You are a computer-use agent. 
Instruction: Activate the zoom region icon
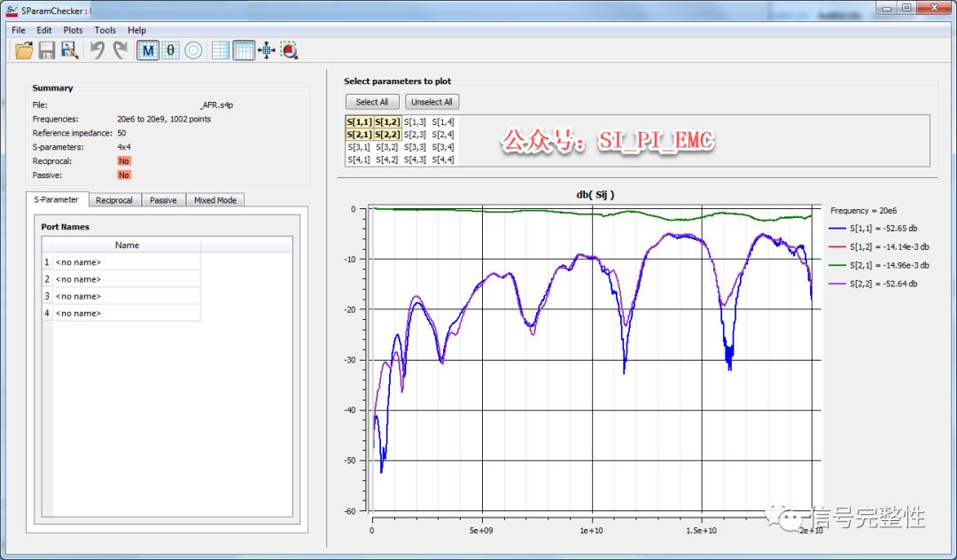coord(289,51)
